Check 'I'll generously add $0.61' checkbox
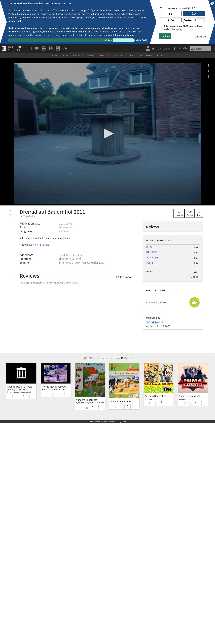Viewport: 215px width, 644px height. pos(162,26)
